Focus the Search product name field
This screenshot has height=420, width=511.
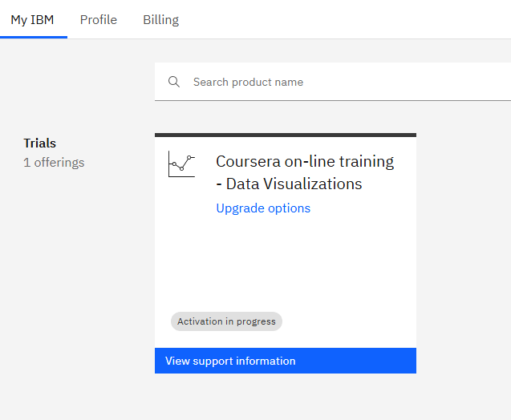(x=337, y=82)
